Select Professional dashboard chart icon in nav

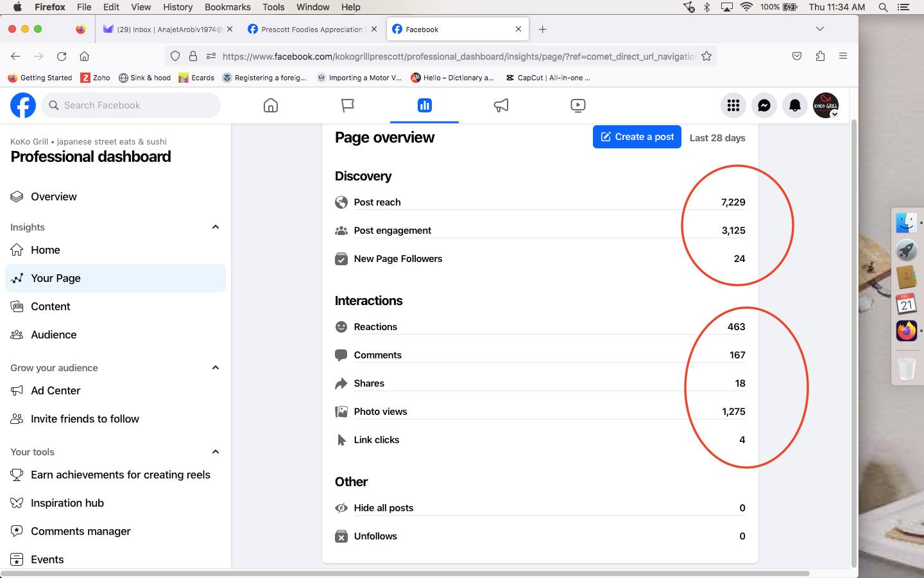tap(424, 105)
